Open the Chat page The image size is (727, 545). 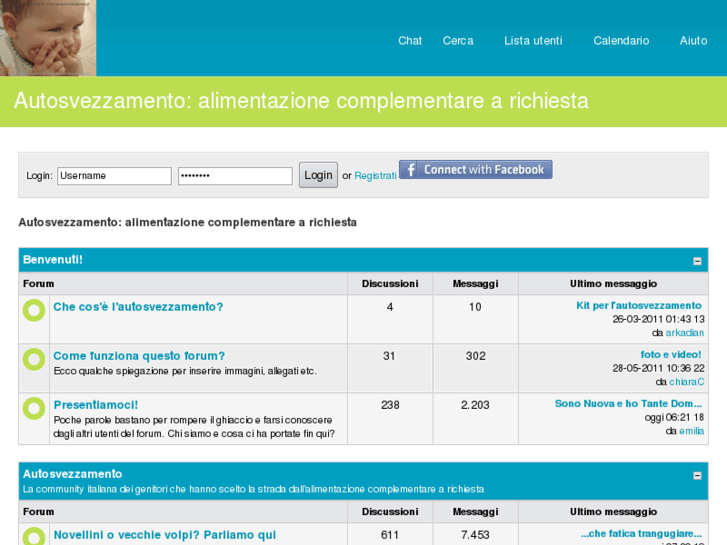click(410, 41)
